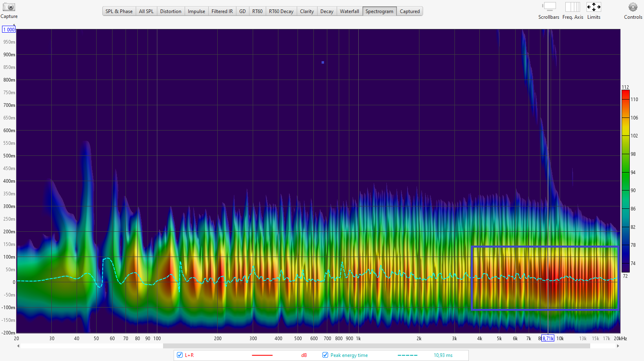Click the horizontal scrollbar thumb
The height and width of the screenshot is (361, 644).
point(376,346)
